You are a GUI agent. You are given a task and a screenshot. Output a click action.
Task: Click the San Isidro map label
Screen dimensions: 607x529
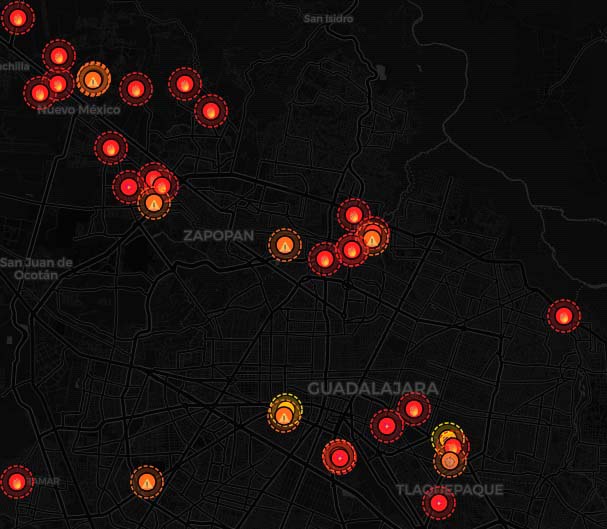point(328,19)
